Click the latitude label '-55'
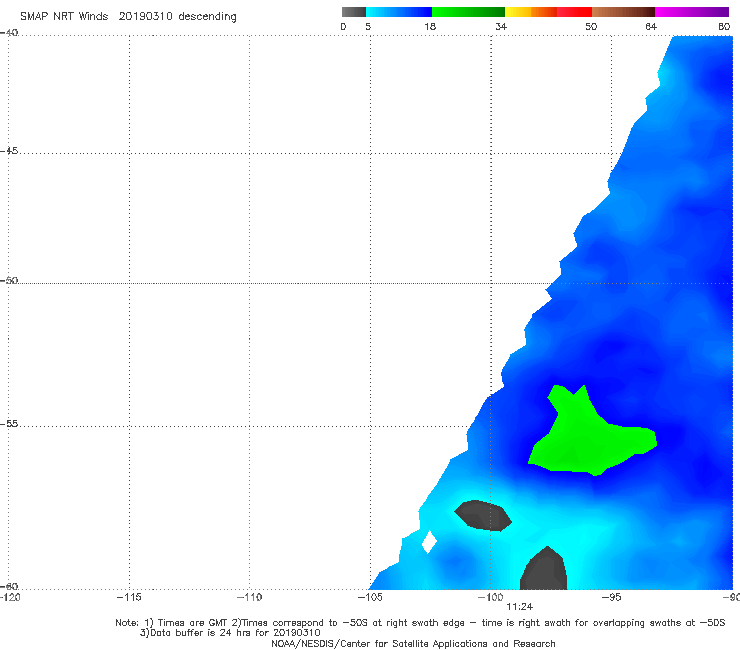The height and width of the screenshot is (650, 740). pyautogui.click(x=9, y=423)
